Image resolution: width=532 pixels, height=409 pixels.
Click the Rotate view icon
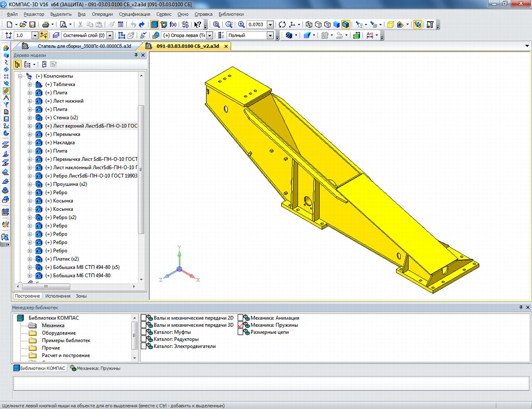click(x=282, y=25)
